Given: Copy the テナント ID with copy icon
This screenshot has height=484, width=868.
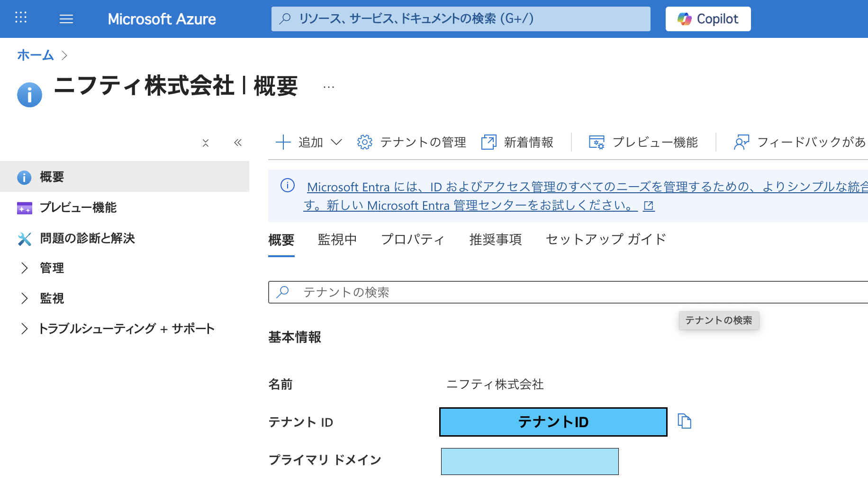Looking at the screenshot, I should tap(684, 421).
